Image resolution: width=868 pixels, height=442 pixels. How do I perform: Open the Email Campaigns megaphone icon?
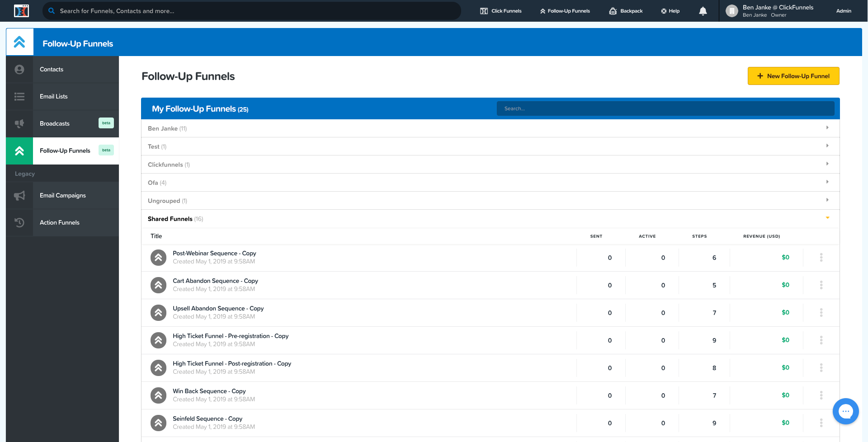pos(19,195)
